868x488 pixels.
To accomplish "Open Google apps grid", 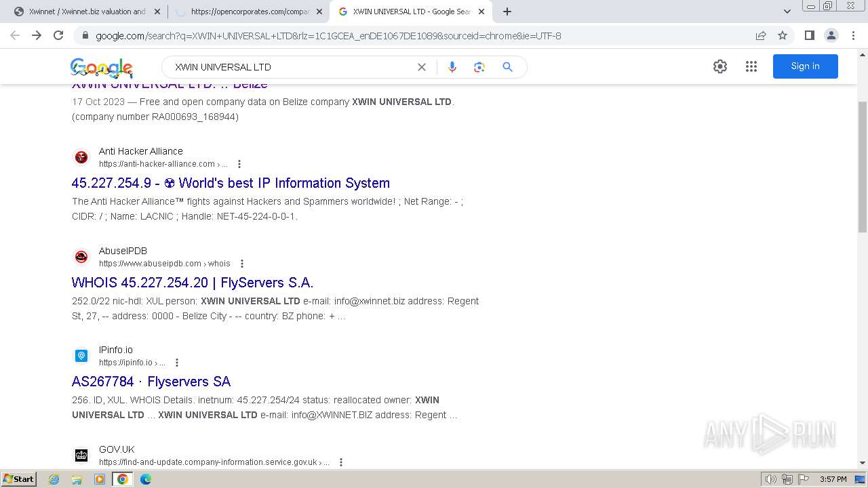I will [751, 66].
